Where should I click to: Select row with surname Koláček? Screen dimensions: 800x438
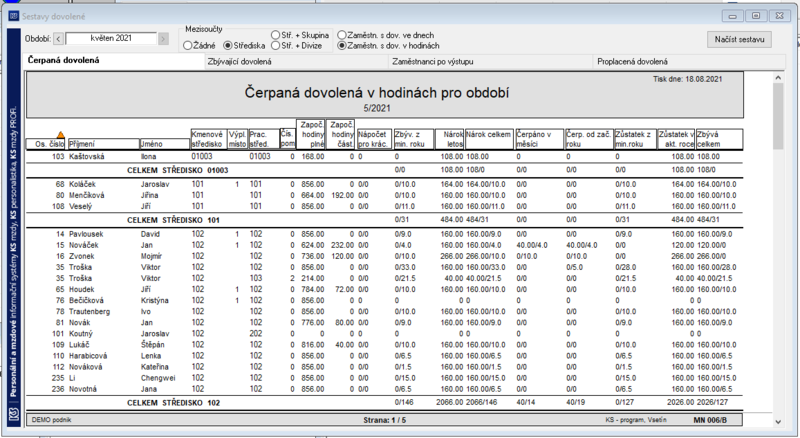coord(385,184)
